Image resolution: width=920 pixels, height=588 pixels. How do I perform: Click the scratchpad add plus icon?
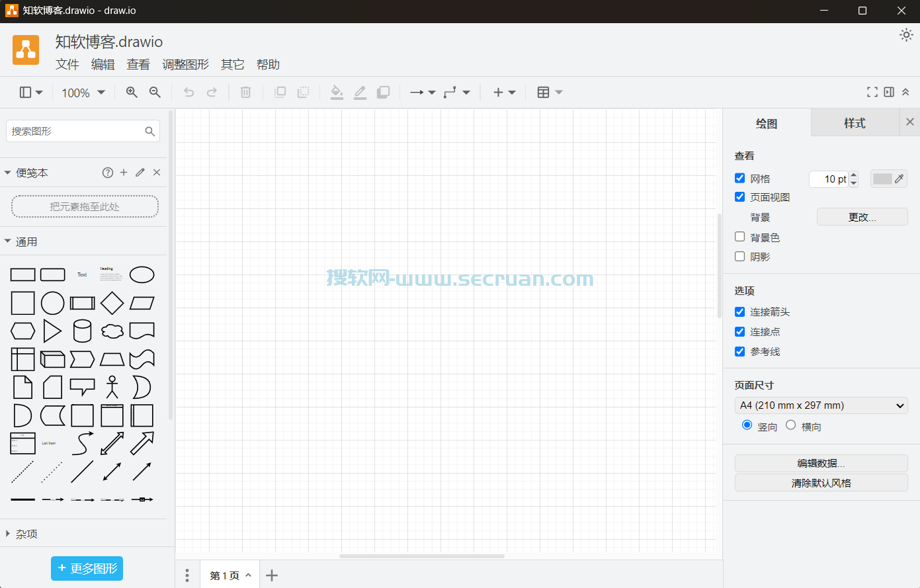[124, 173]
